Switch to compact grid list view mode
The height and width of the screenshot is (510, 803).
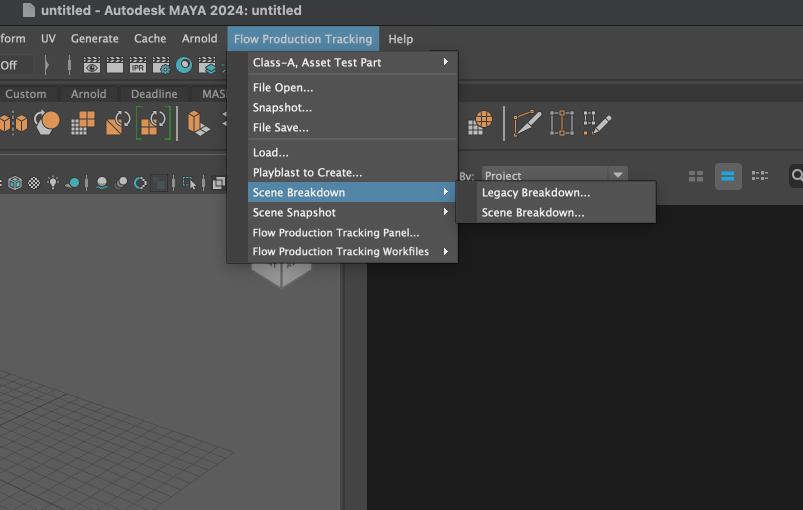pos(760,176)
